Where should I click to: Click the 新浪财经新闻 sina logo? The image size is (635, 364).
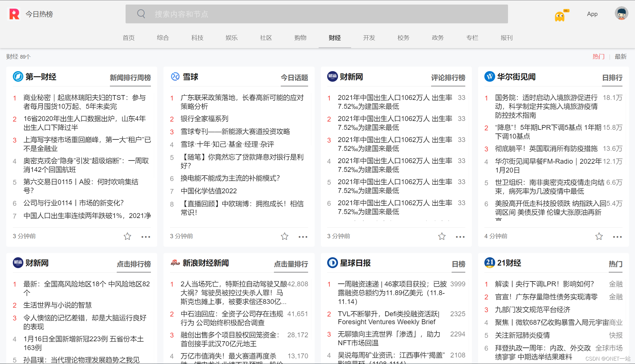(x=175, y=263)
